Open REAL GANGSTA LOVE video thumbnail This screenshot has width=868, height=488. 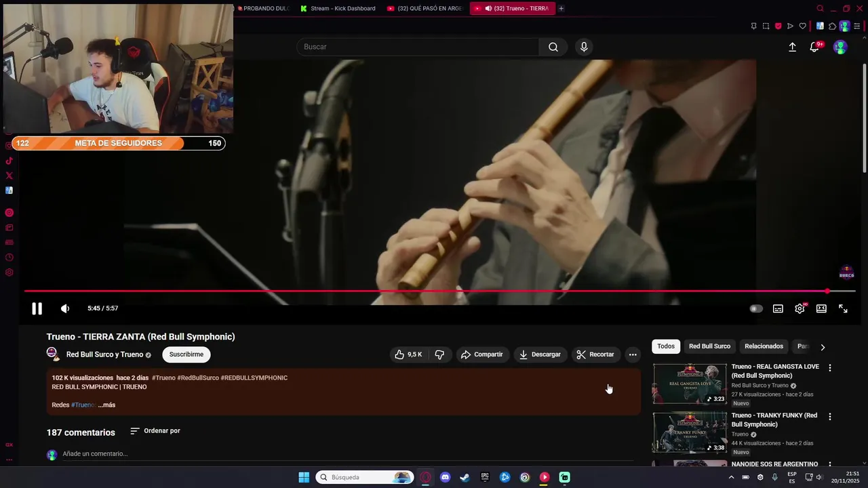(690, 384)
